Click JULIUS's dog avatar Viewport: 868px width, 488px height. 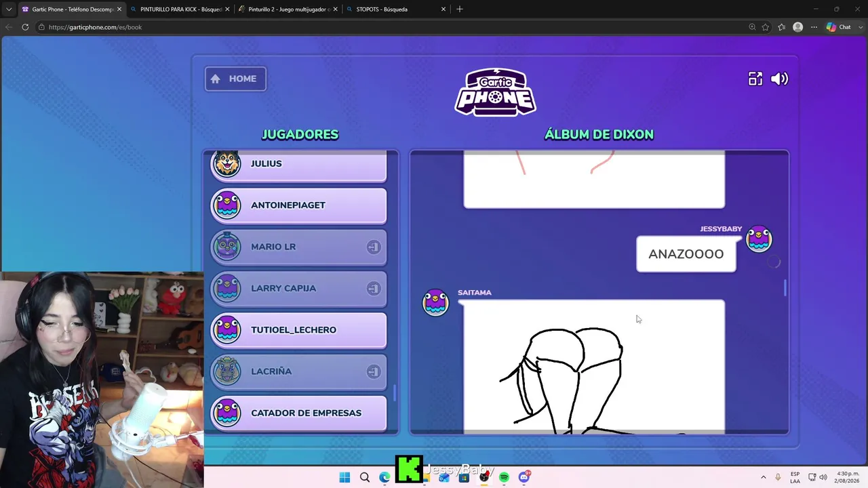coord(226,163)
